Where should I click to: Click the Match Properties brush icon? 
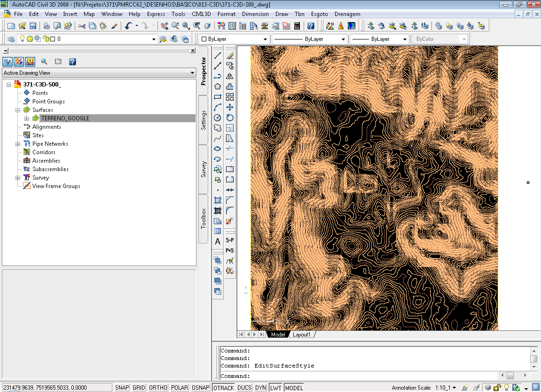[114, 26]
